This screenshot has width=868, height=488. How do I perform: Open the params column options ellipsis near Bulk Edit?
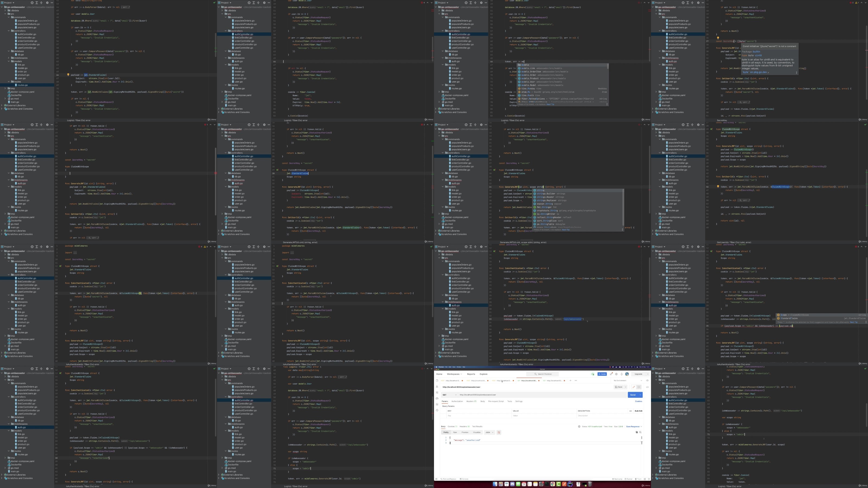(630, 411)
